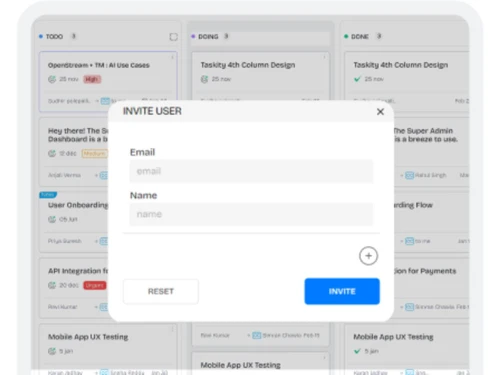Image resolution: width=500 pixels, height=375 pixels.
Task: Click the blue Notes tag on User Onboarding
Action: point(48,195)
